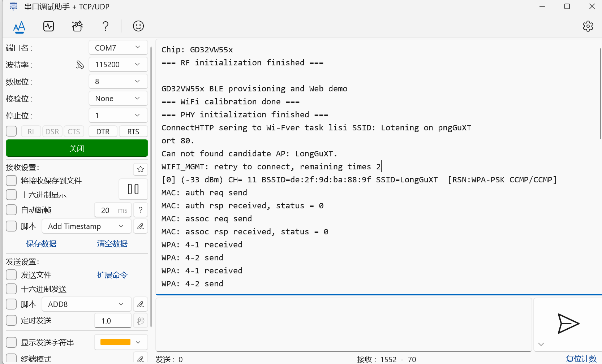Click the 接收: 1552 - 70 counter
Viewport: 602px width, 364px height.
point(386,359)
